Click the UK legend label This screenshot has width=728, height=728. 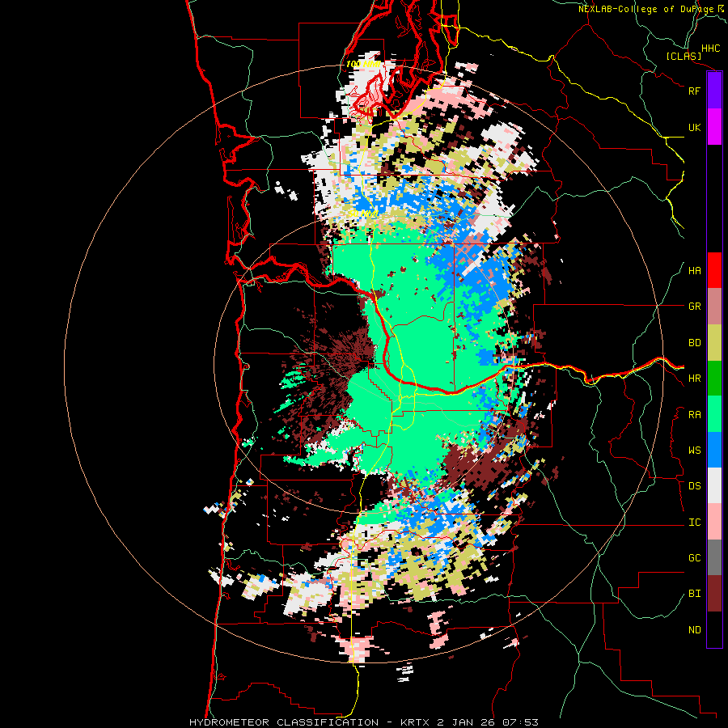point(694,127)
